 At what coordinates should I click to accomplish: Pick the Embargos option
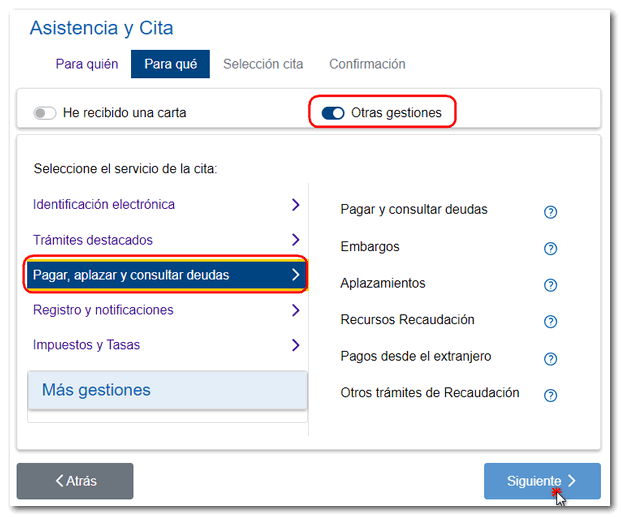click(370, 246)
